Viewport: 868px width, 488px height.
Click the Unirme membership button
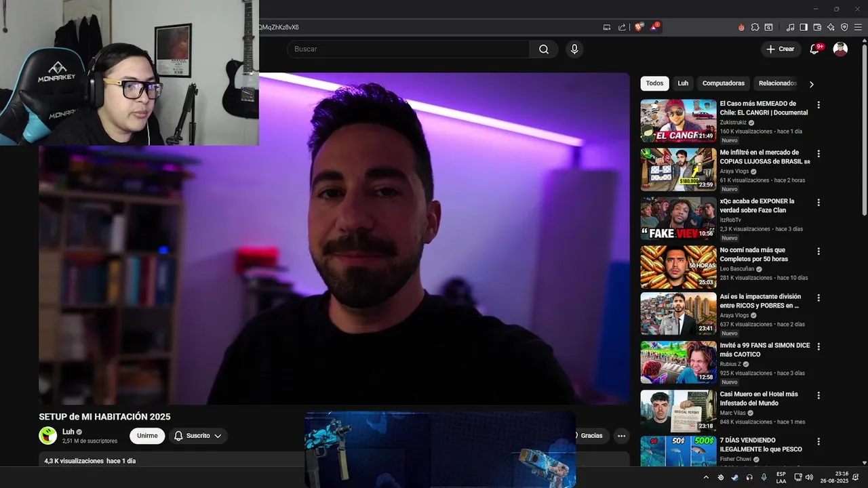[x=147, y=436]
